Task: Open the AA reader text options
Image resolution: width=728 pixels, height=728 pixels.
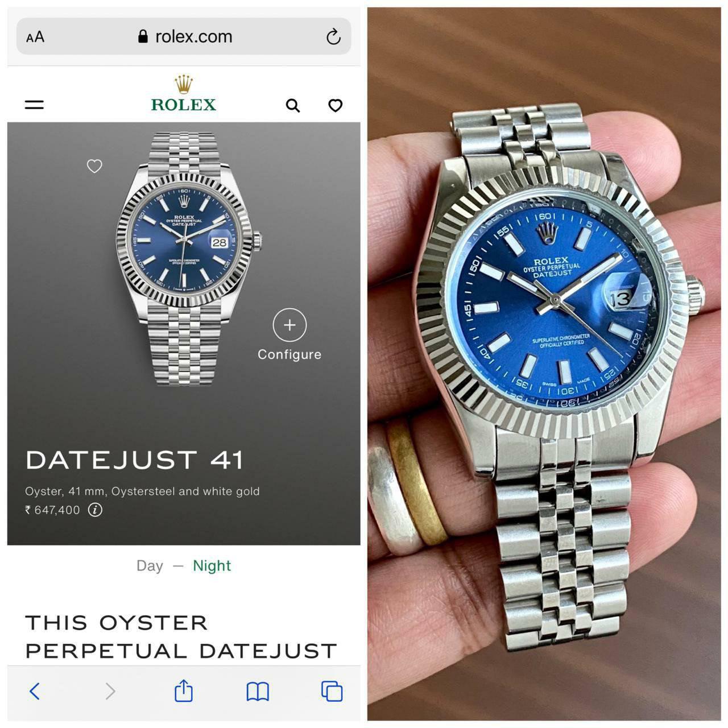Action: click(35, 37)
